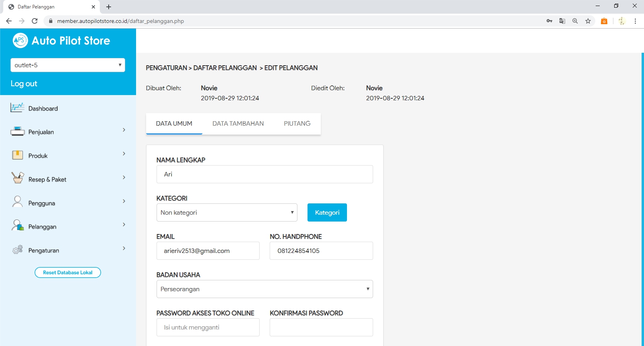The width and height of the screenshot is (644, 346).
Task: Open the Non kategori dropdown
Action: (x=227, y=213)
